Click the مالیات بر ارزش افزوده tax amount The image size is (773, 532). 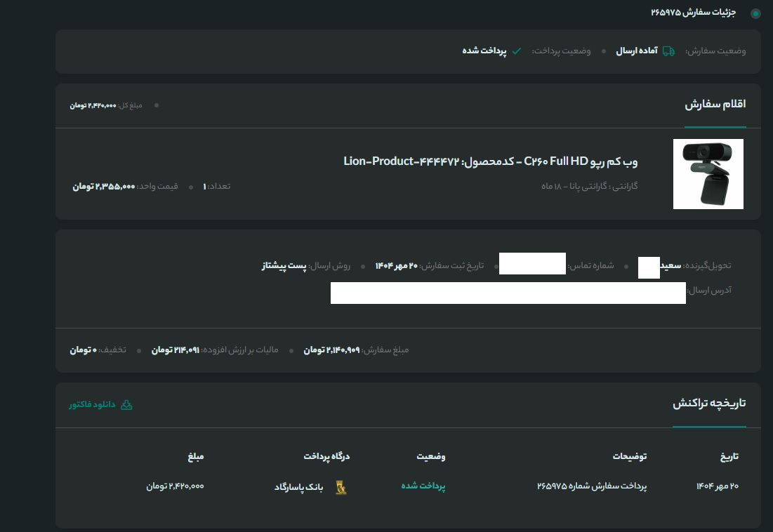[176, 350]
